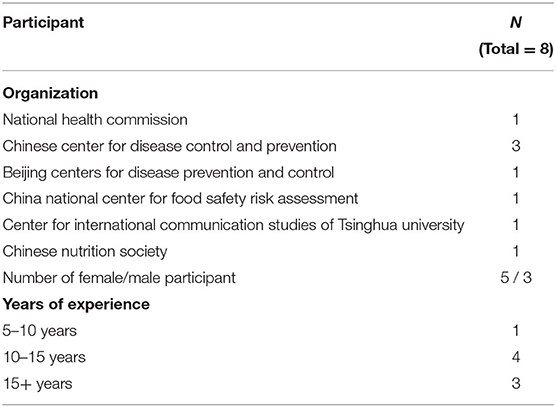
Task: Click the Years of experience heading
Action: 76,304
